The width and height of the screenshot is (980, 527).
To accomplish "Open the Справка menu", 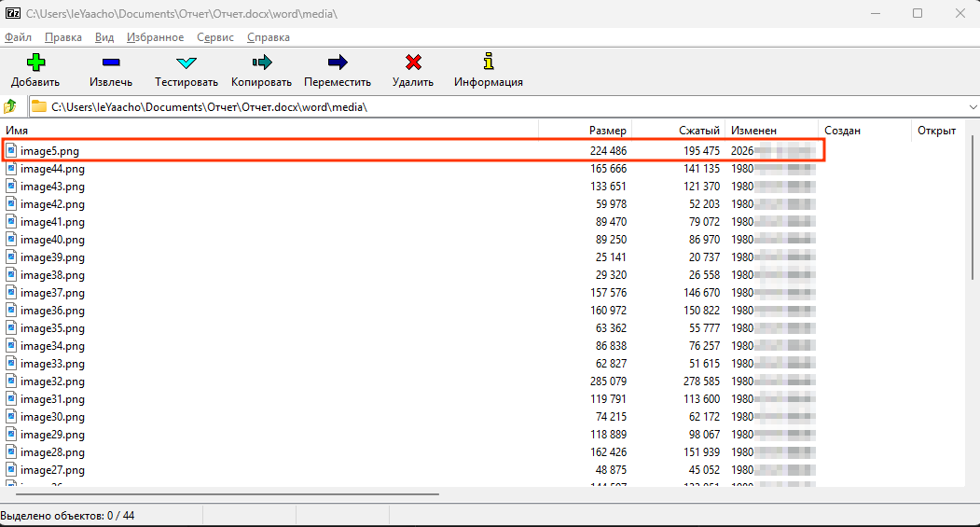I will [269, 37].
